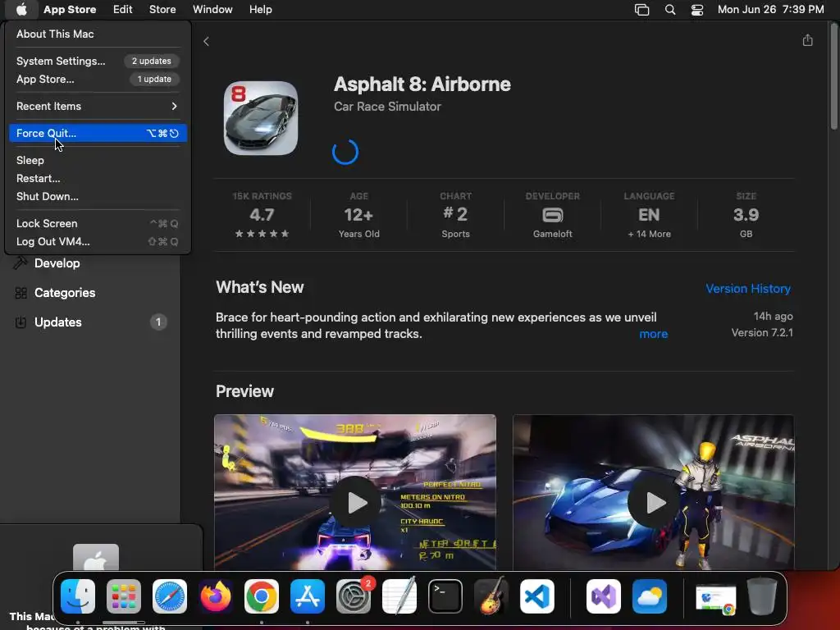Open Spotlight search in menu bar

(669, 10)
